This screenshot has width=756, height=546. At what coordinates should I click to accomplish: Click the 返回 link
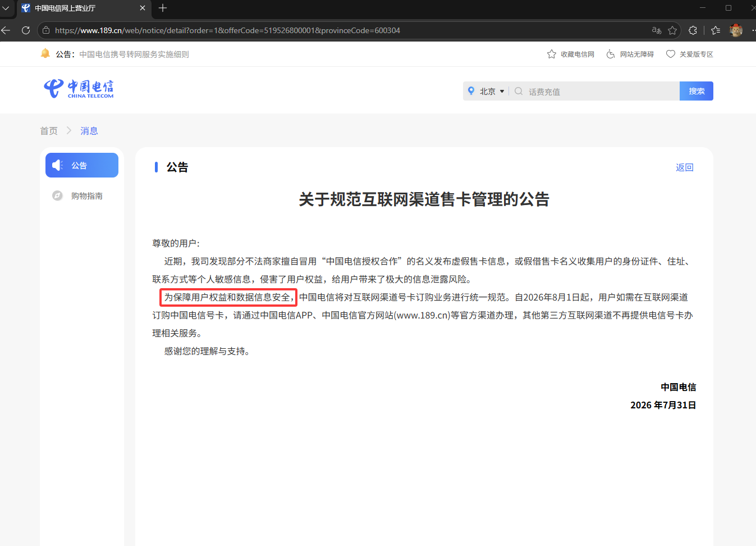point(685,167)
